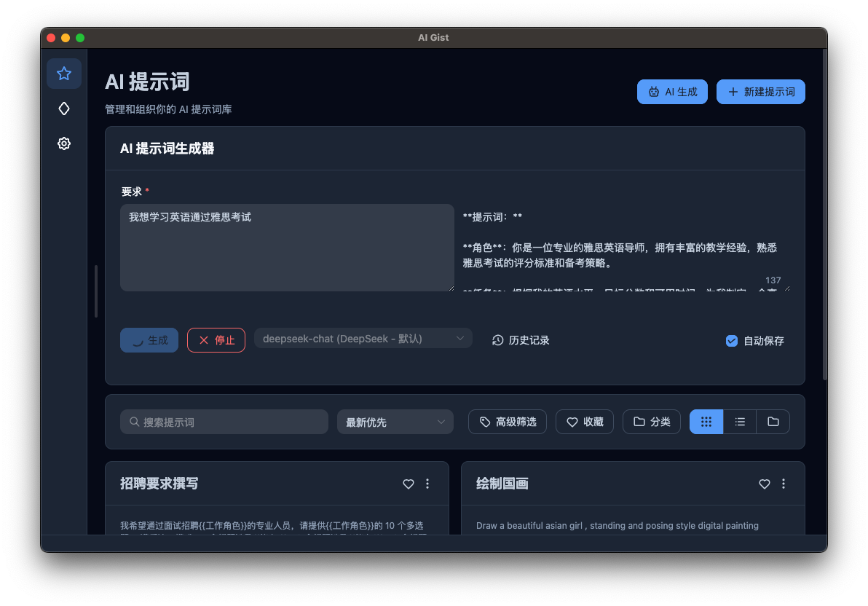Open the diamond section from the left sidebar
Viewport: 868px width, 606px height.
(64, 108)
